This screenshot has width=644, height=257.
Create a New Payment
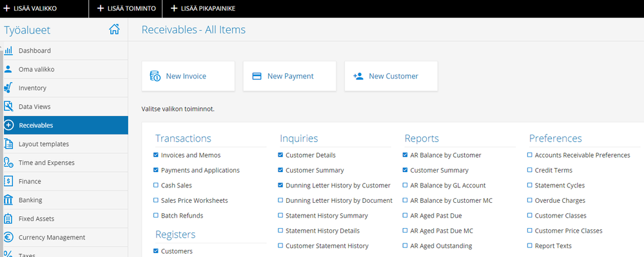tap(289, 76)
